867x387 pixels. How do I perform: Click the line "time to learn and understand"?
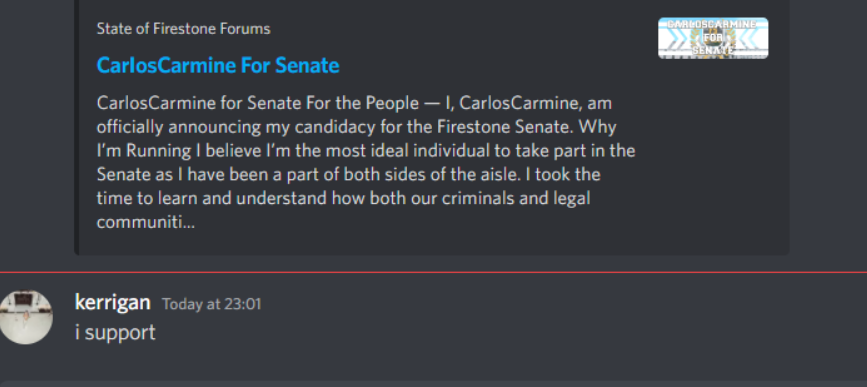pos(343,198)
